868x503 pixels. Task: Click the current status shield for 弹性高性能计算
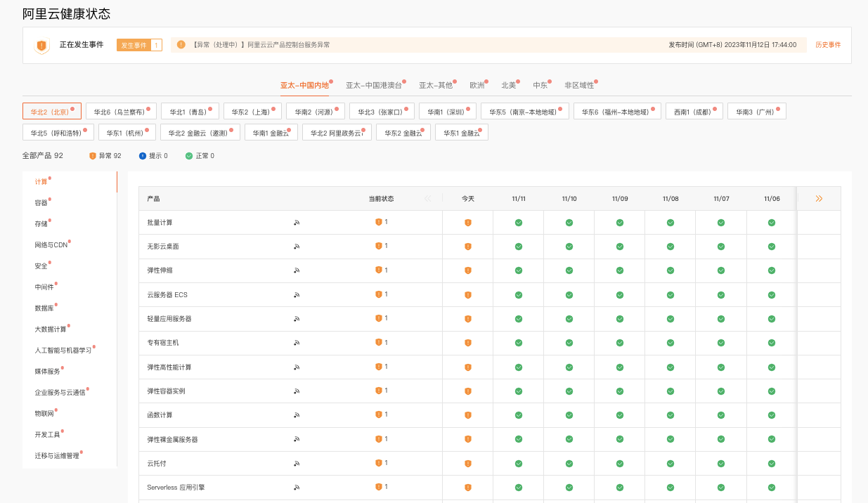pos(379,367)
